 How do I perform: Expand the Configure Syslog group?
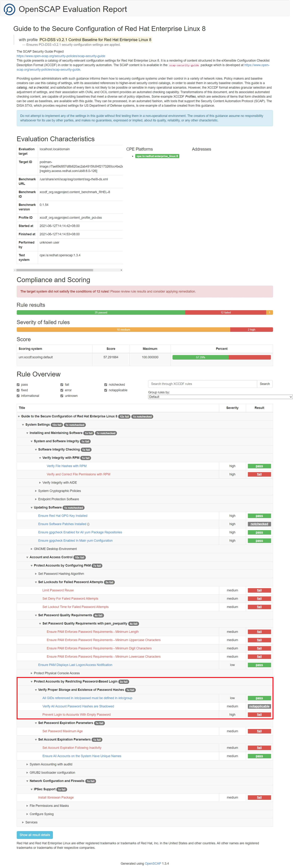tap(27, 814)
